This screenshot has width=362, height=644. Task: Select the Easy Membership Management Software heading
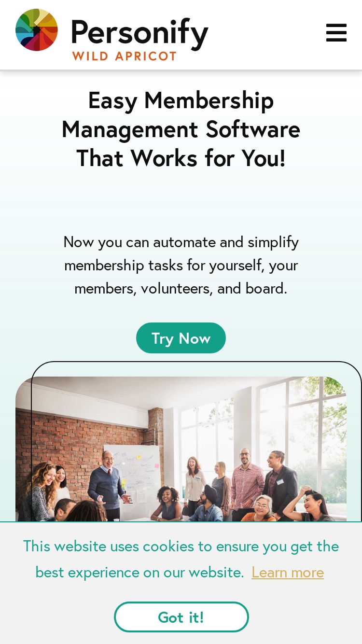click(x=181, y=129)
